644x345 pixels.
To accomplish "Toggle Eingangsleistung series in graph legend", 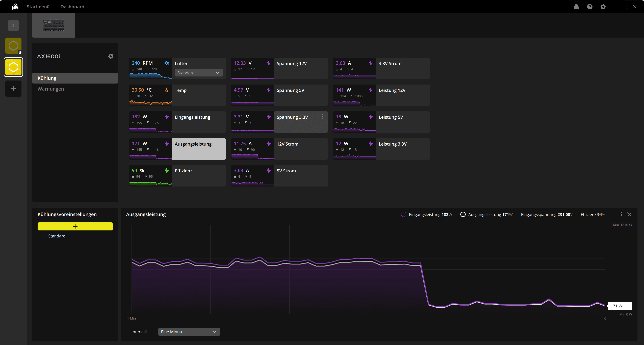I will (403, 214).
